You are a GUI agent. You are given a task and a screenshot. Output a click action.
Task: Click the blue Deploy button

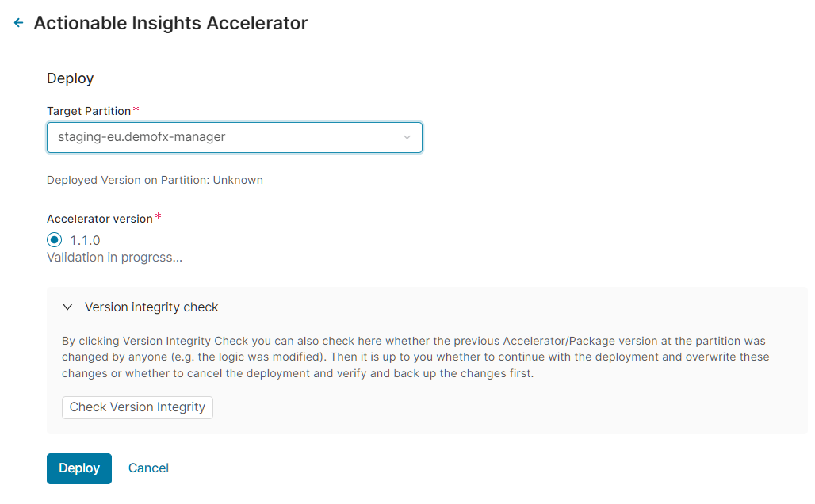pyautogui.click(x=79, y=468)
